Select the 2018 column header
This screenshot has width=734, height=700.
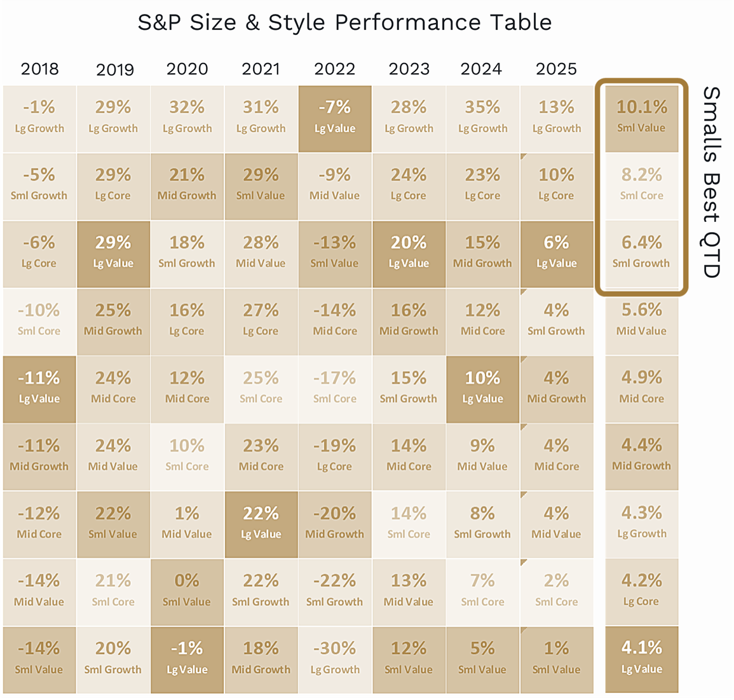[x=39, y=69]
